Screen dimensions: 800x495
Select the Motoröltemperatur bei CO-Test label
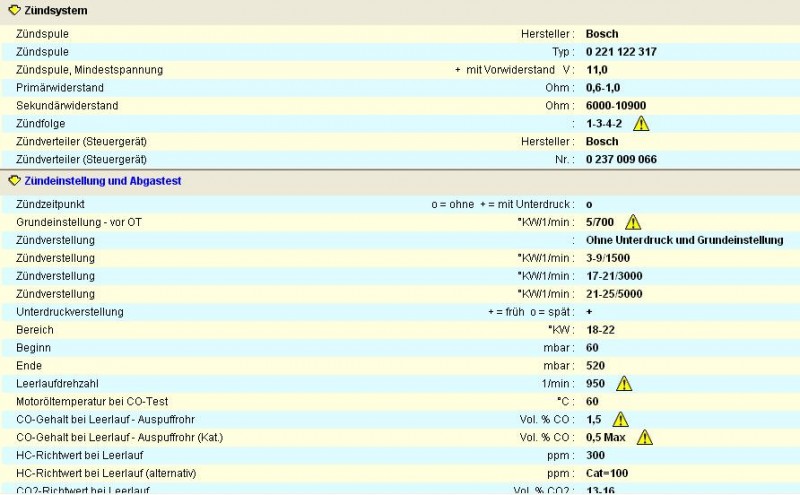click(93, 401)
